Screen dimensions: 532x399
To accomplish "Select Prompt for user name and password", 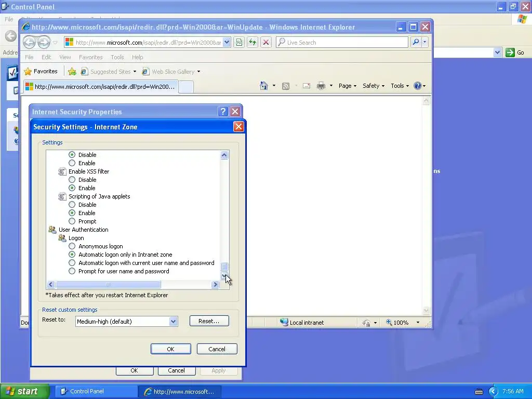I will [x=72, y=271].
